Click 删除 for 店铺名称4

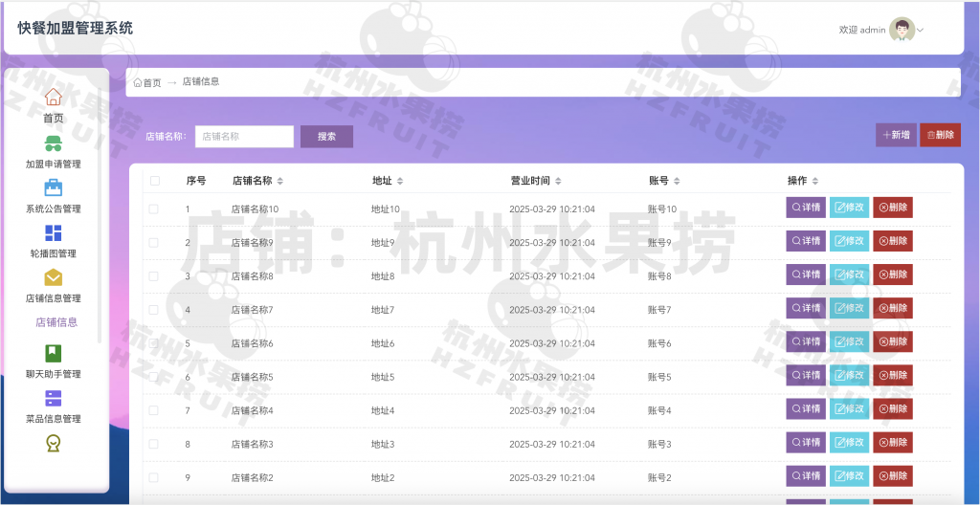893,408
